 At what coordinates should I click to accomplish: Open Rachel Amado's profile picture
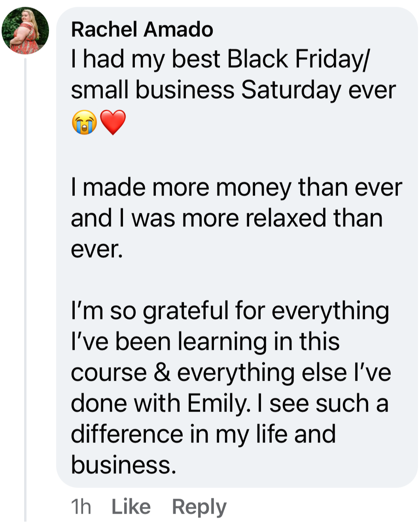[25, 30]
